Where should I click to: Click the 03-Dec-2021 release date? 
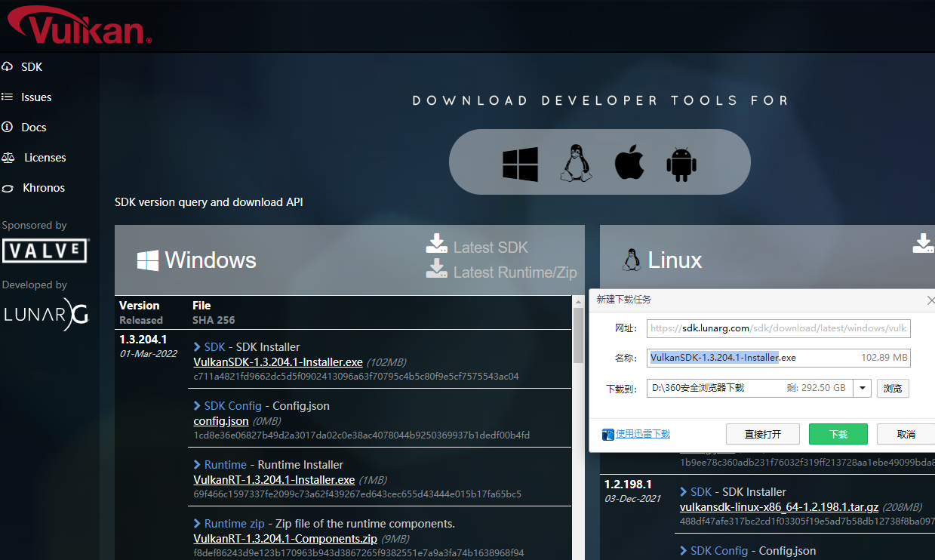[x=633, y=498]
